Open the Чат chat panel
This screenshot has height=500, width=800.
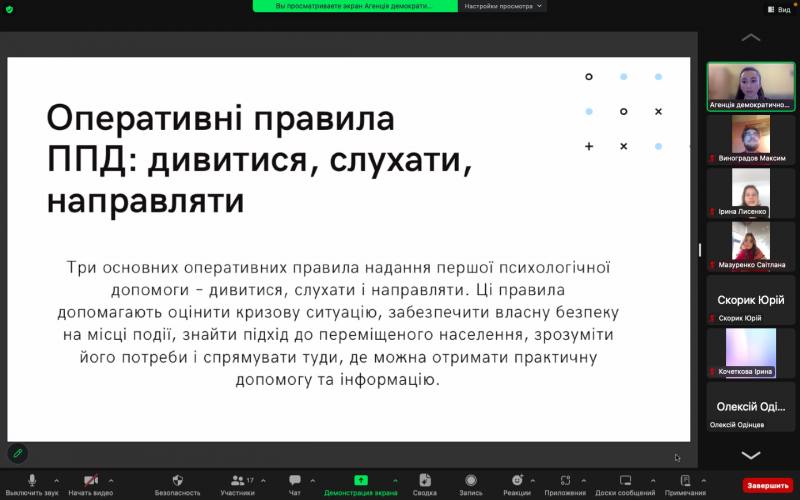[295, 481]
